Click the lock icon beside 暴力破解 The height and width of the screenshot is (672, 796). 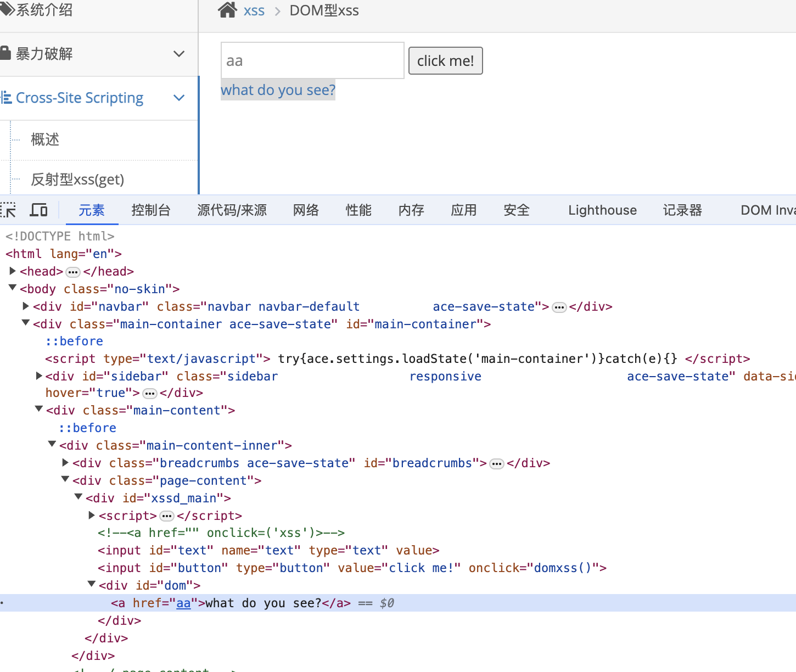(5, 53)
